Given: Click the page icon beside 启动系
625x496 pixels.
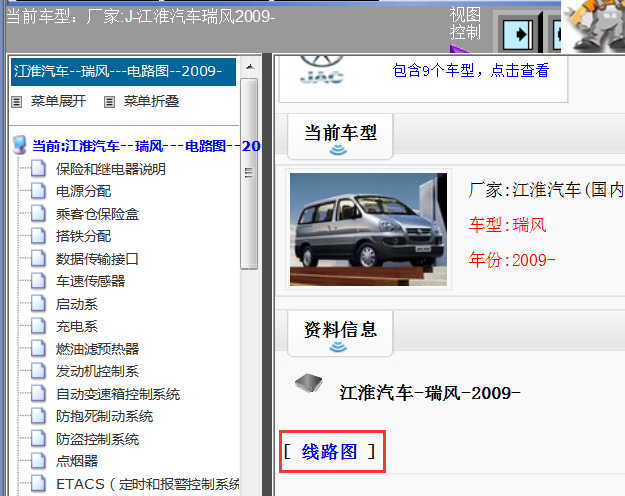Looking at the screenshot, I should pyautogui.click(x=38, y=304).
